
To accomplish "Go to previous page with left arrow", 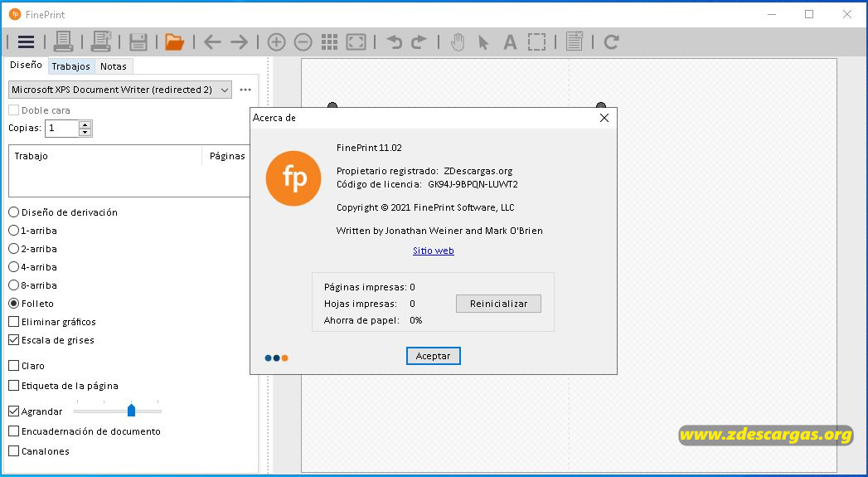I will click(x=212, y=42).
